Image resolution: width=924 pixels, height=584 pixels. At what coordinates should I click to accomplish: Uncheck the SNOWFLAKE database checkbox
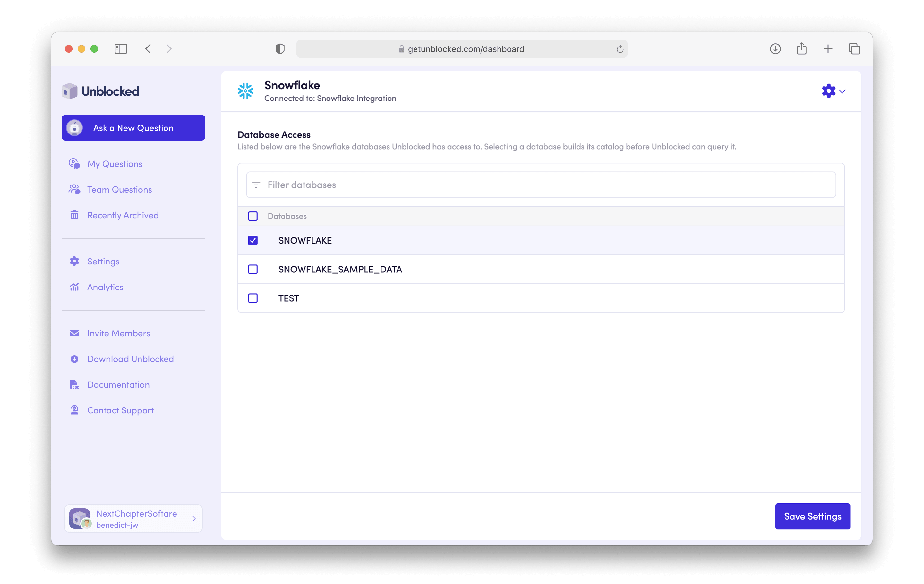tap(253, 240)
